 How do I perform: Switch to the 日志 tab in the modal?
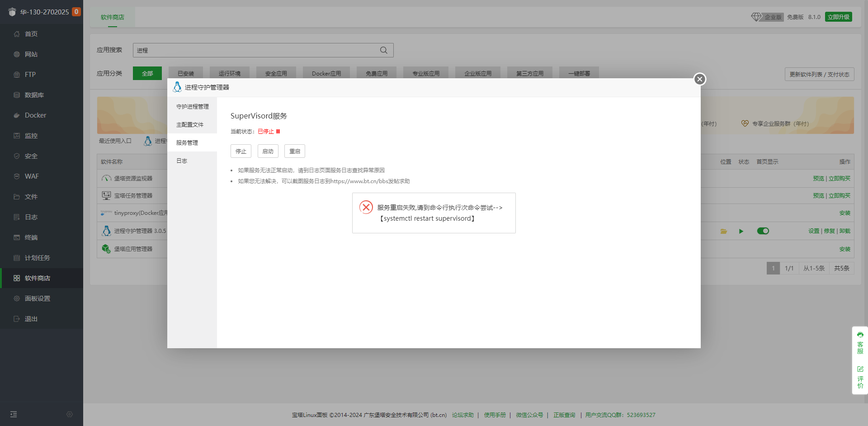(x=182, y=161)
